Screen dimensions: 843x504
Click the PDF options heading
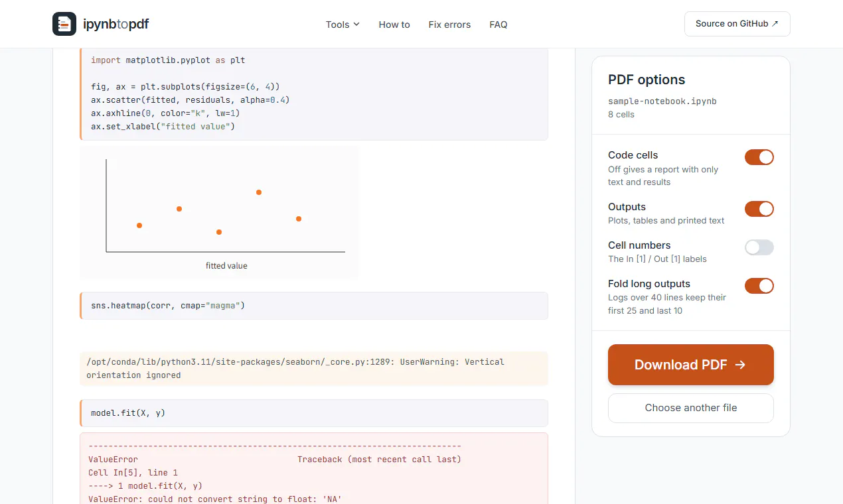pos(647,80)
